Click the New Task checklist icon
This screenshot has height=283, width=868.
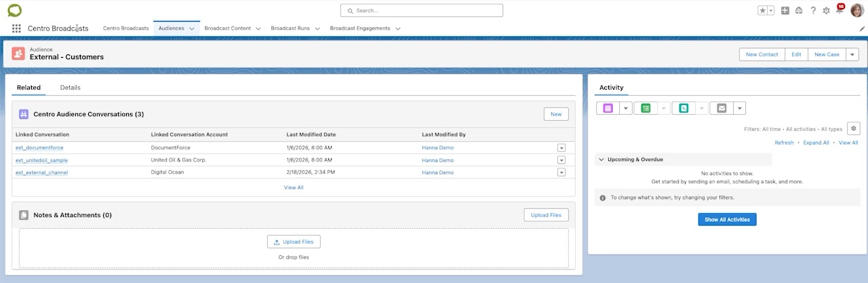(x=646, y=108)
